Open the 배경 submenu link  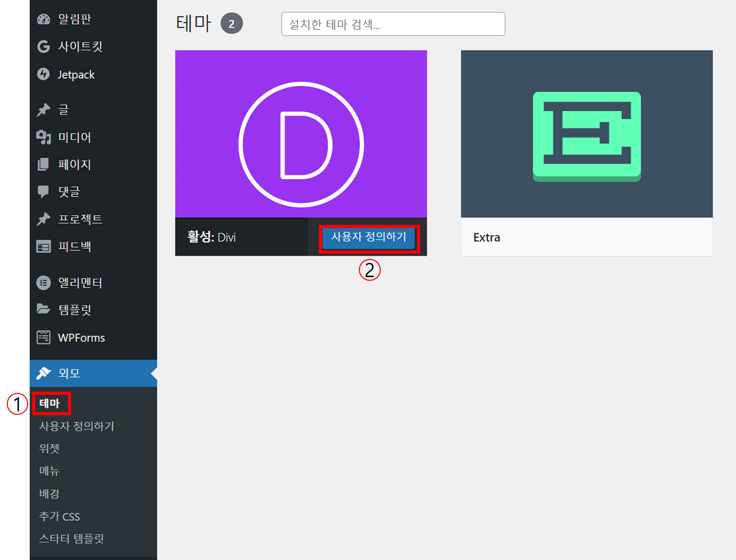point(50,494)
